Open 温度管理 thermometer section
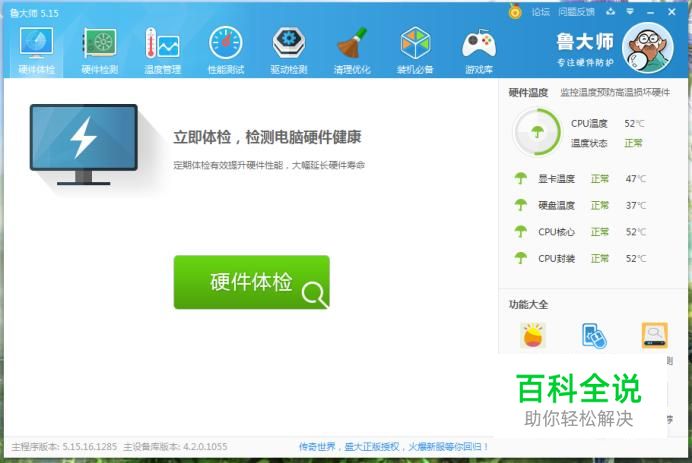Screen dimensions: 692x463 click(162, 50)
